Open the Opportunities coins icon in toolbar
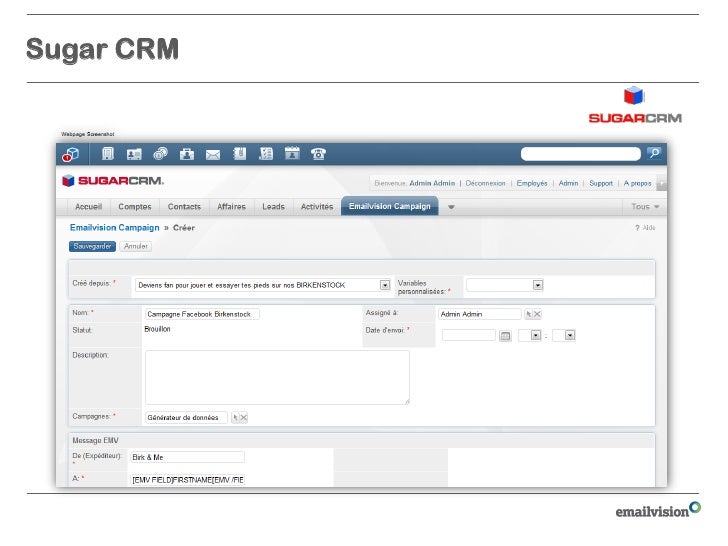 pos(161,153)
